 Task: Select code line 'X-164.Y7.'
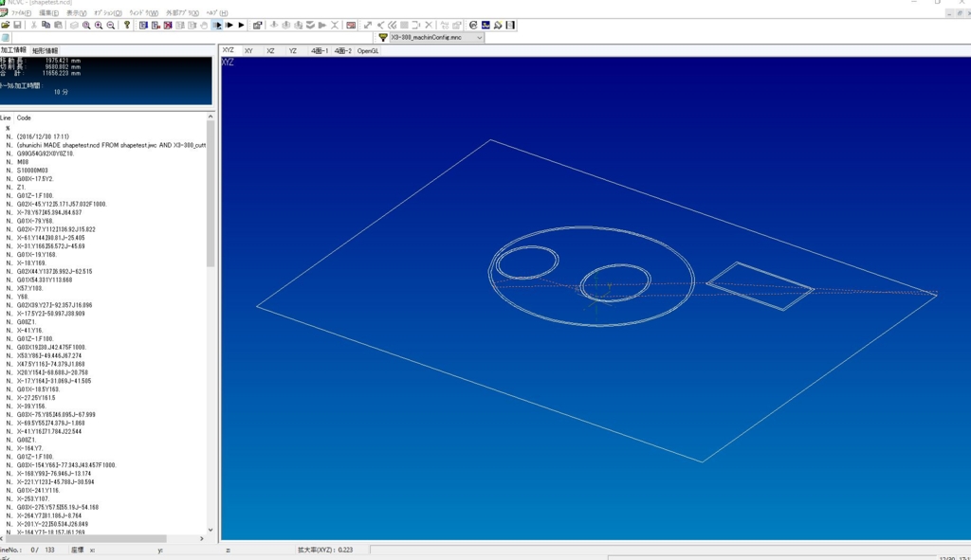click(x=29, y=448)
